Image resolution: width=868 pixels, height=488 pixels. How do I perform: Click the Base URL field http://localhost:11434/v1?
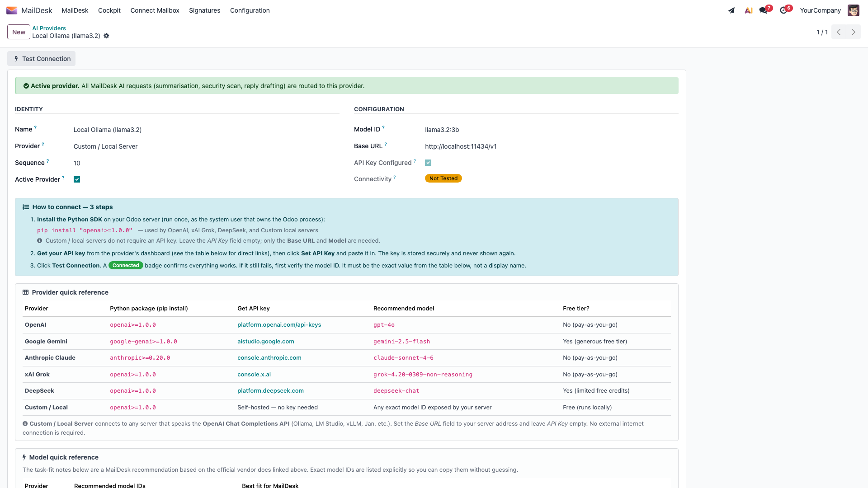461,146
